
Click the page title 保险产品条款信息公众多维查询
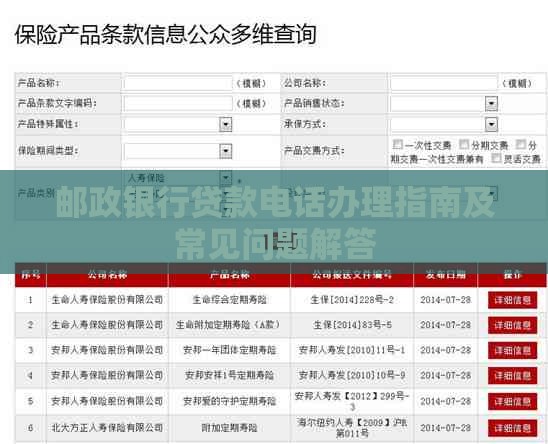pos(166,35)
